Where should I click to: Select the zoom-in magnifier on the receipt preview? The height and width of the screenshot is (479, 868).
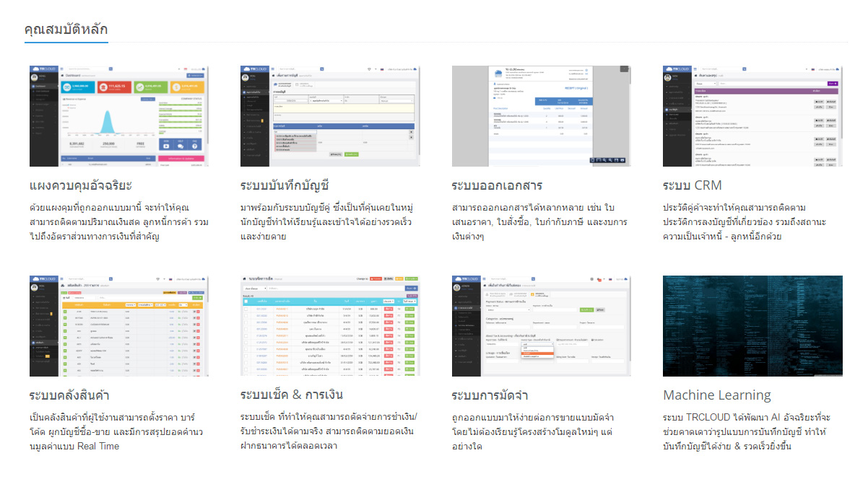604,159
